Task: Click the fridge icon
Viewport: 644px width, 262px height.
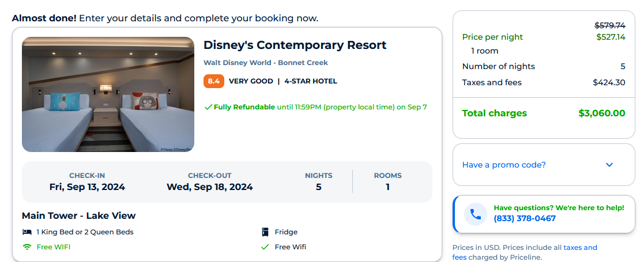Action: click(265, 232)
